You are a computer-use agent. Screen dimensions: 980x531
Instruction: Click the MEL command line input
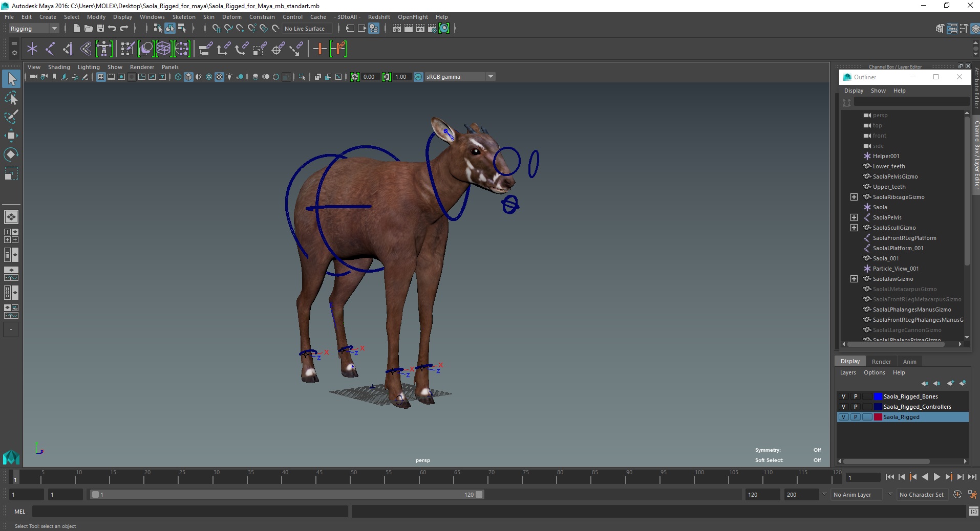[190, 512]
